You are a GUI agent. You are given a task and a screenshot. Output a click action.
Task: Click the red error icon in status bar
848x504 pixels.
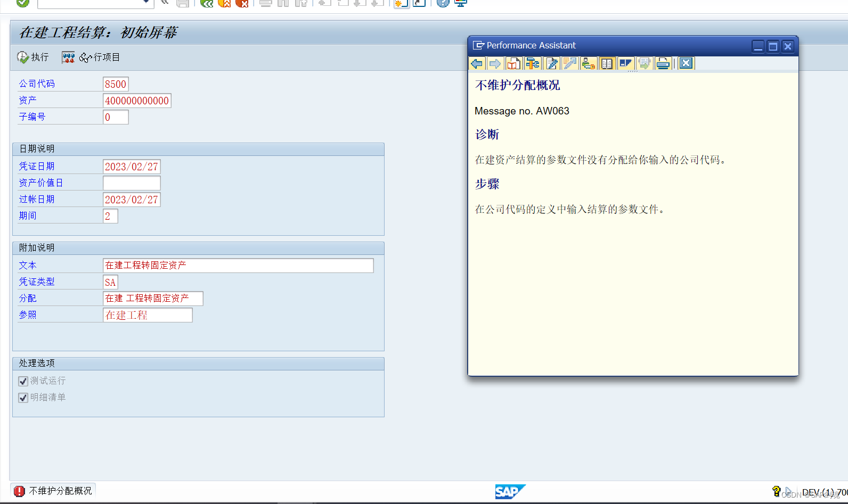pos(20,491)
